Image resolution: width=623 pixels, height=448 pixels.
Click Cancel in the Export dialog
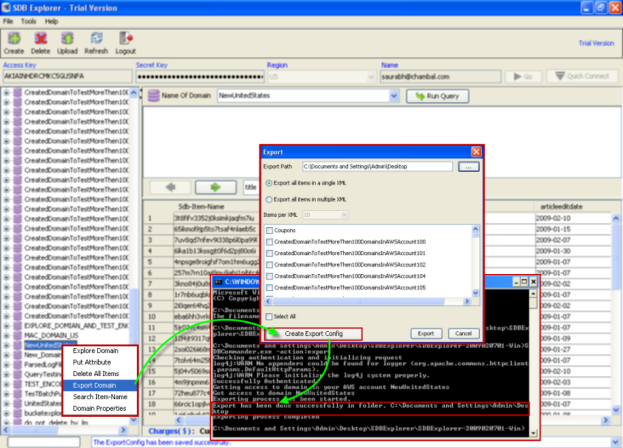463,334
